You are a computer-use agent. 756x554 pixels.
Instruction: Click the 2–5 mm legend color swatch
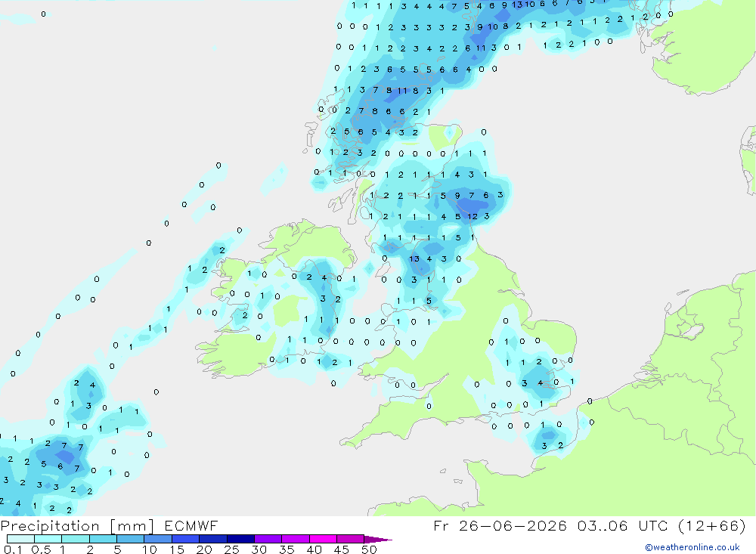click(103, 539)
